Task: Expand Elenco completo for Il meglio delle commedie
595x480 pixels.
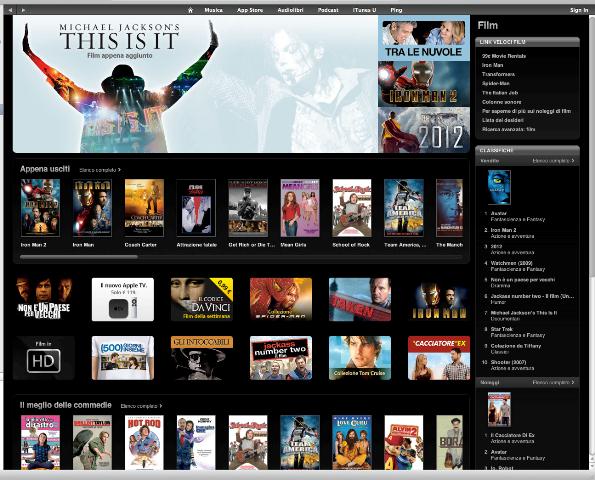Action: click(x=141, y=406)
